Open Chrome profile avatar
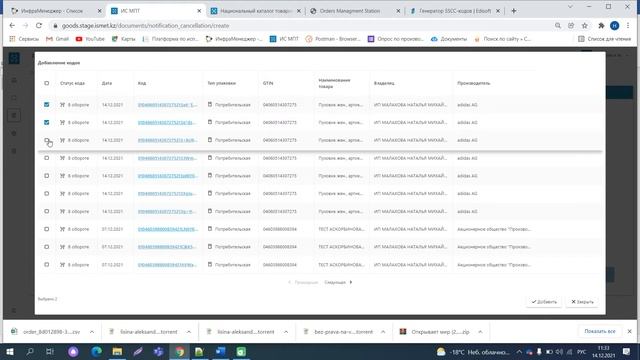This screenshot has width=640, height=360. tap(615, 26)
